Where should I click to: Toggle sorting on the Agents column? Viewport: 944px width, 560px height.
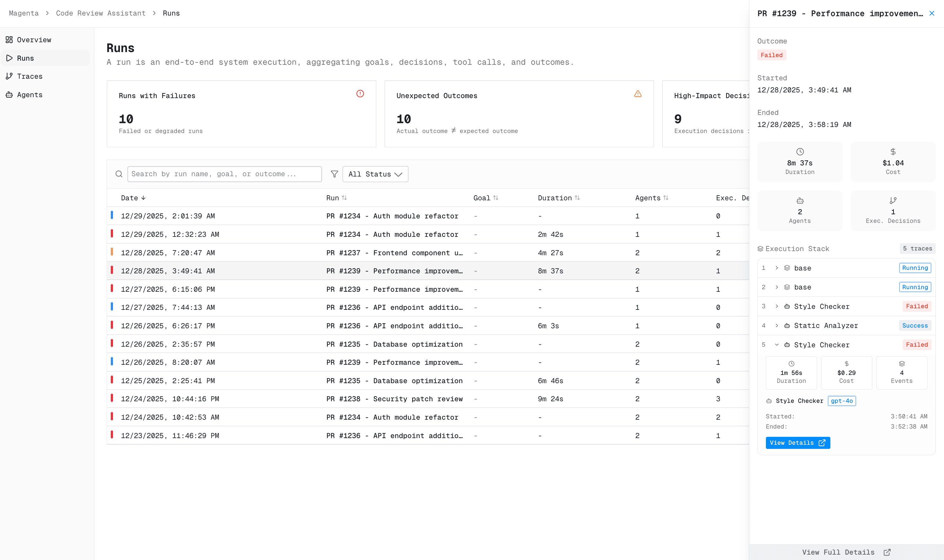click(x=651, y=198)
